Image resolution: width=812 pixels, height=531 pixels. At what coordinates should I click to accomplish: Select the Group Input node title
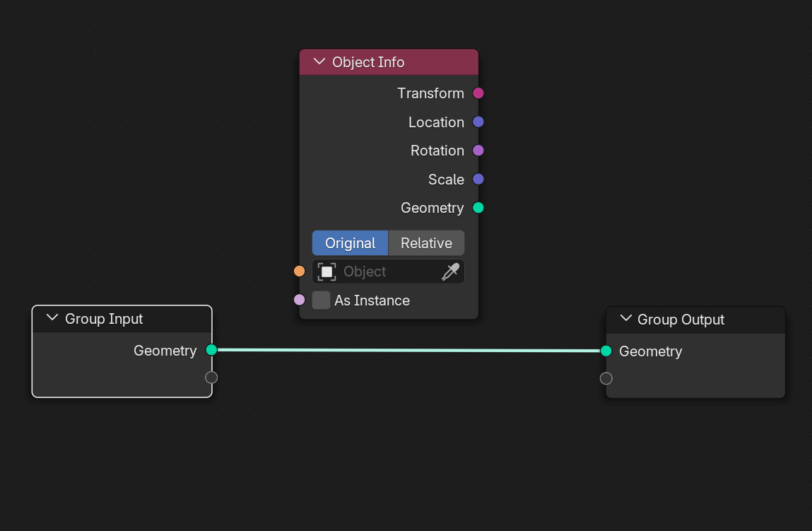pos(104,319)
